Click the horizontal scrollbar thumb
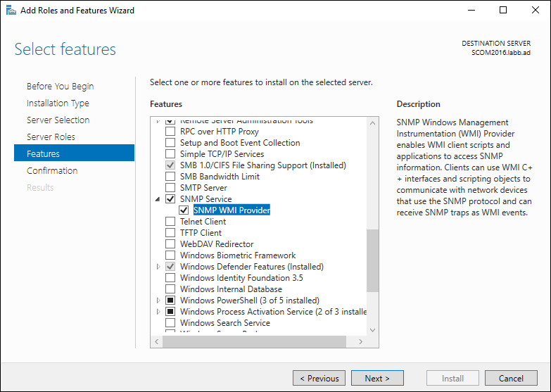Viewport: 551px width, 392px height. pos(254,342)
